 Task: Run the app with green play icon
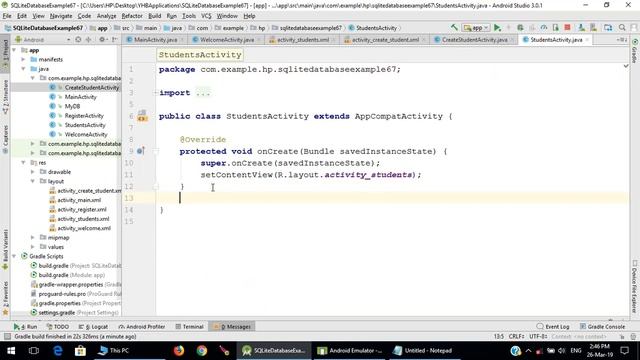497,27
